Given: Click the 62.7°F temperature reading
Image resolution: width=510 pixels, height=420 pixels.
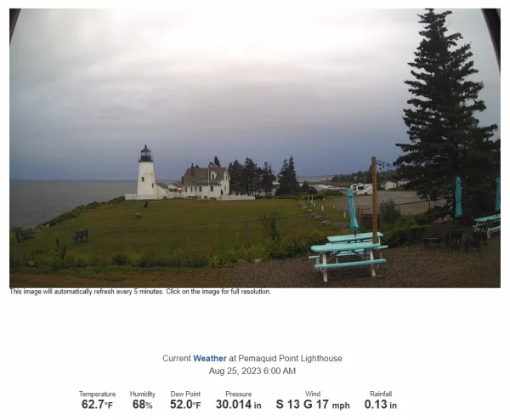Looking at the screenshot, I should pos(97,405).
